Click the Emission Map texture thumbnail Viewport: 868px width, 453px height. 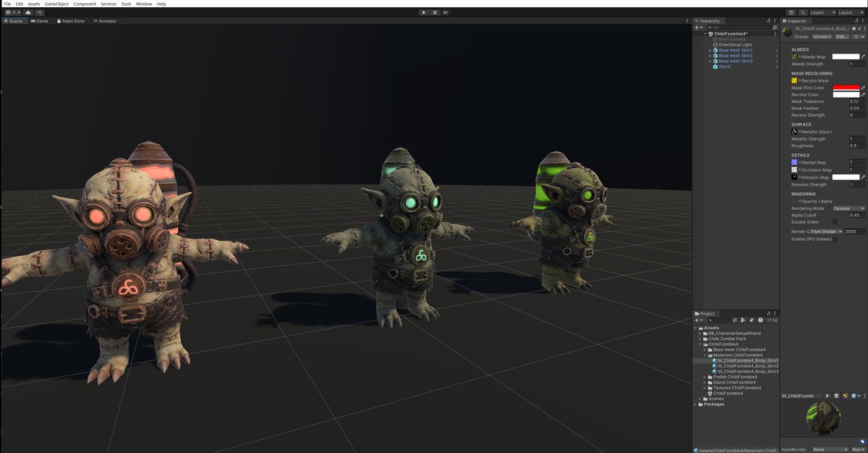pyautogui.click(x=794, y=177)
